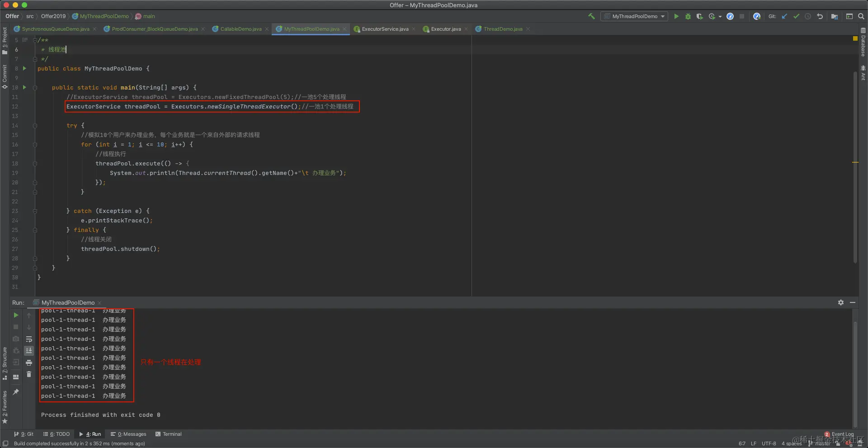Click the camera thread dump icon
868x448 pixels.
(16, 339)
